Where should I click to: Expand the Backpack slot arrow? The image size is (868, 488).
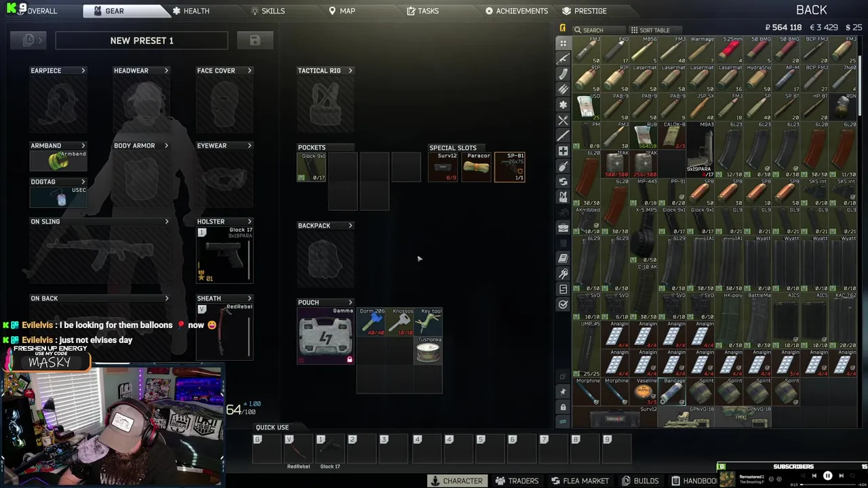point(350,226)
